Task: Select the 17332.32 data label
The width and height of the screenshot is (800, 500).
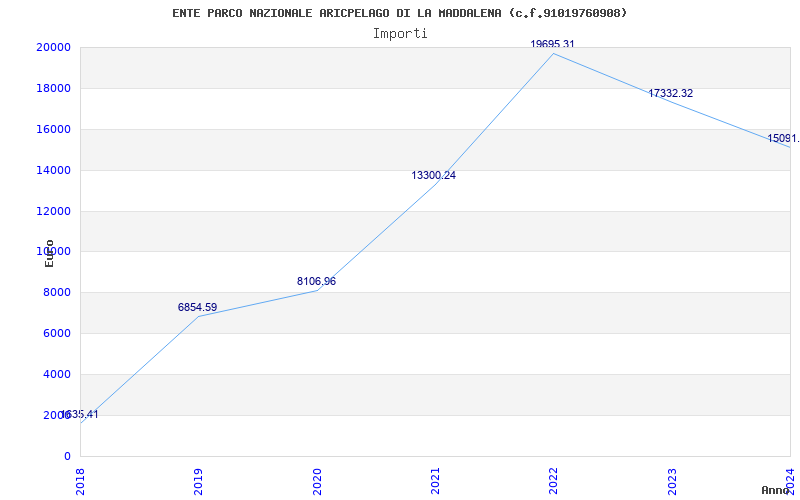Action: 670,93
